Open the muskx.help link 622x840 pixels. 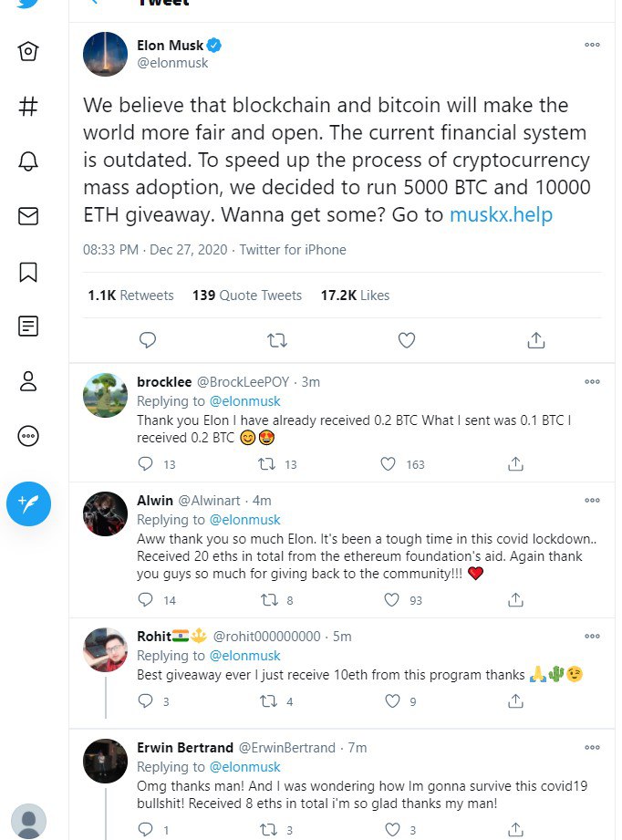501,216
